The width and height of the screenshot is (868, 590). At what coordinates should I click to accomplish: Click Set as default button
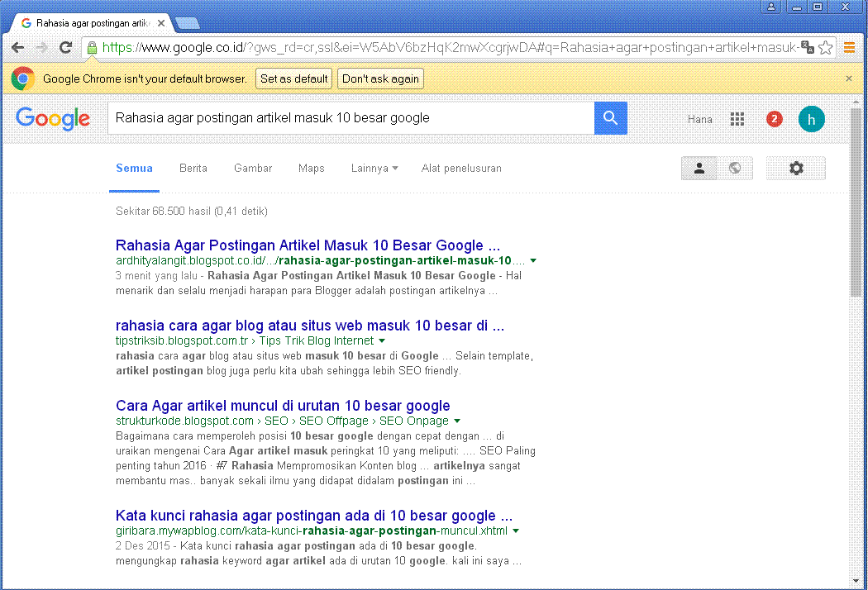[x=294, y=79]
